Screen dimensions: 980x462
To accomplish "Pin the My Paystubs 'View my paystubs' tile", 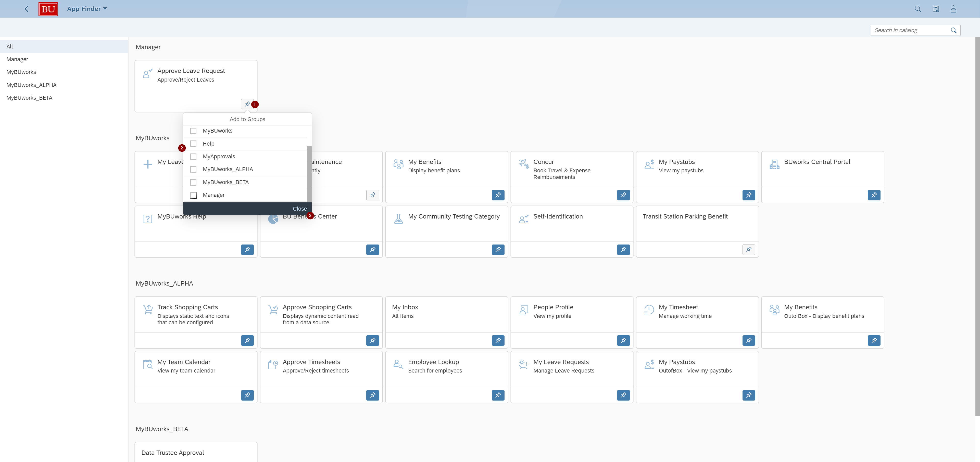I will 749,195.
